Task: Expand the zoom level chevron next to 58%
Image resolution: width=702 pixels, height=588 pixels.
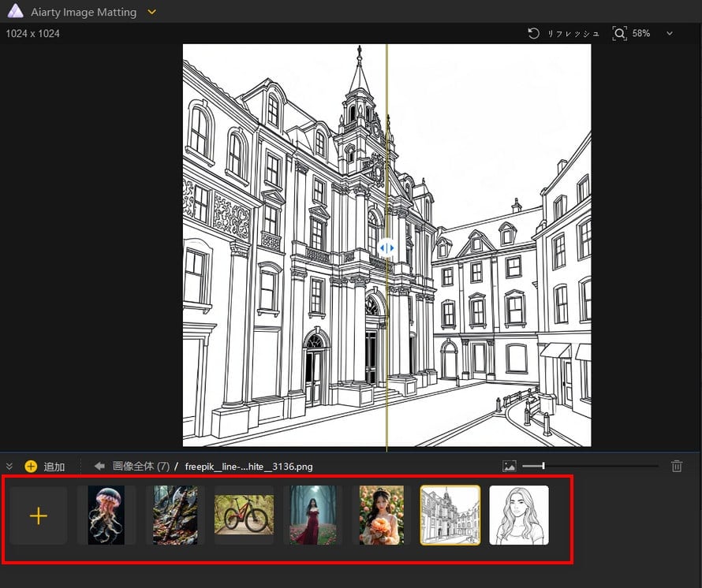Action: point(670,34)
